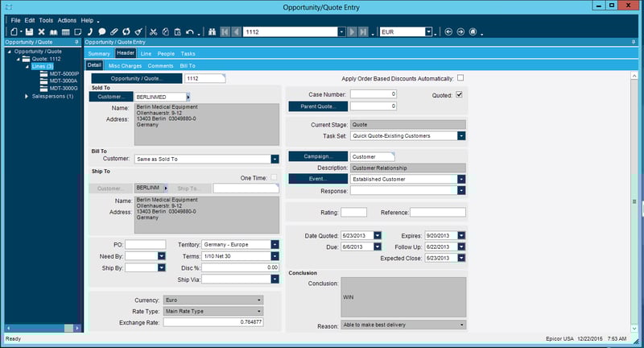Click the Clear broom toolbar icon
Viewport: 644px width, 348px height.
click(138, 31)
